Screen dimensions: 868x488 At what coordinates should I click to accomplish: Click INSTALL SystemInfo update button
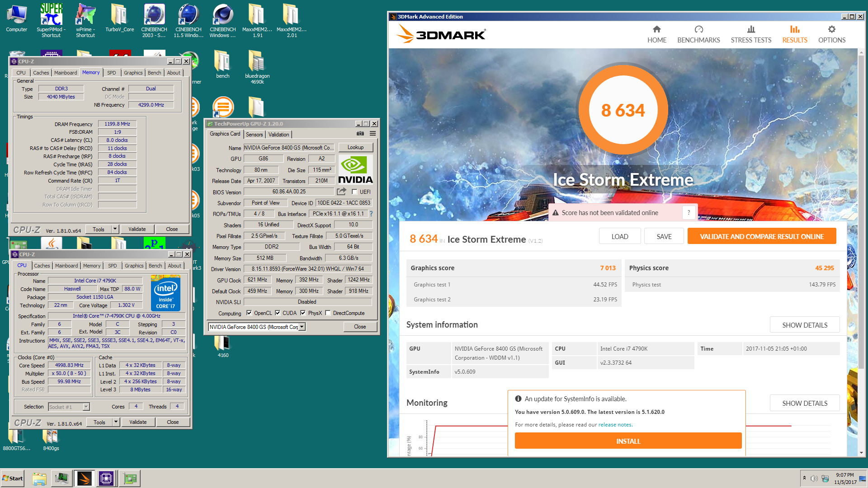(628, 441)
